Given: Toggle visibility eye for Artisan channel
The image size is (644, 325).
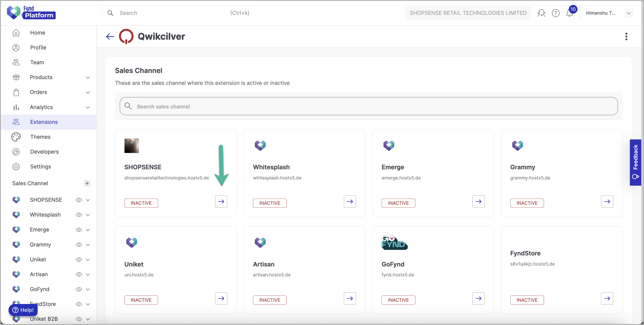Looking at the screenshot, I should pos(79,274).
